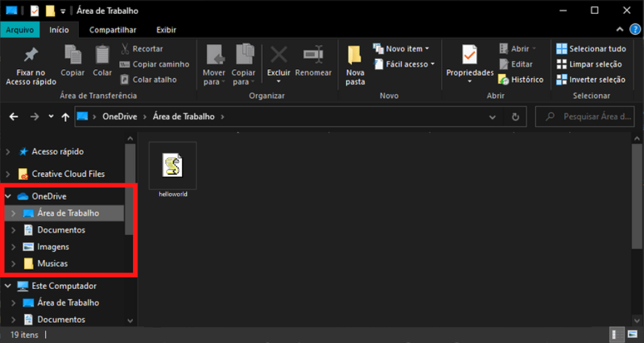Screen dimensions: 644x343
Task: Expand Acesso rápido tree node
Action: (x=8, y=152)
